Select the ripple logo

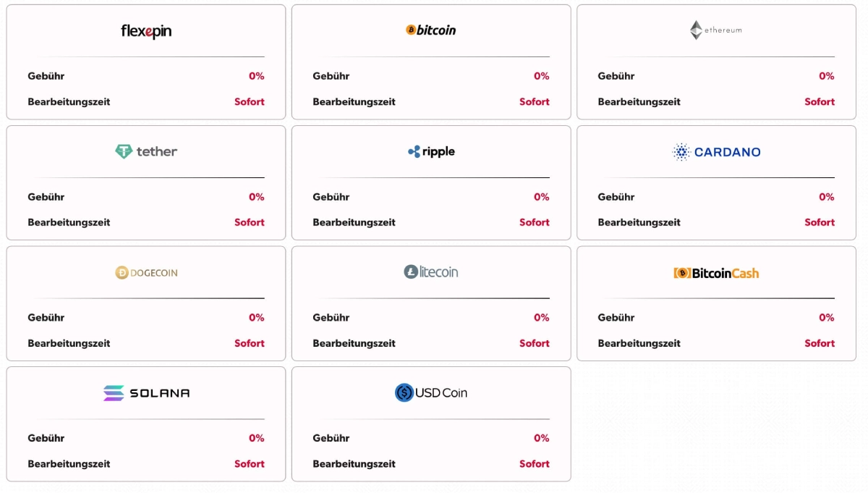coord(431,151)
